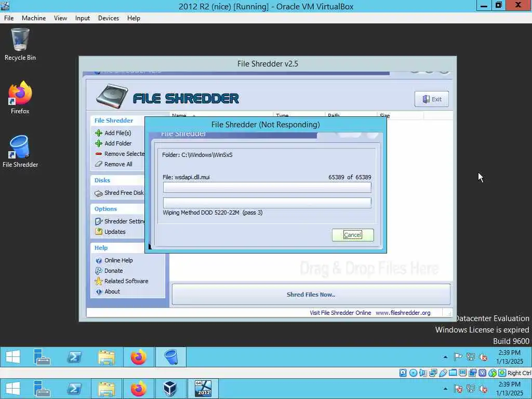Click the Shred Files Now button
The width and height of the screenshot is (532, 399).
[311, 295]
